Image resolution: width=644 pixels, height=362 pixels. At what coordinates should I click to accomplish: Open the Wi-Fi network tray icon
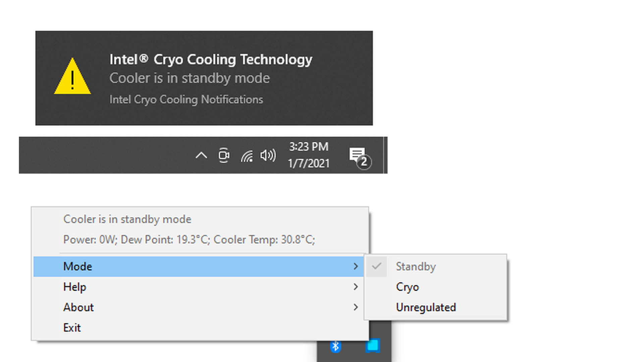(x=247, y=156)
